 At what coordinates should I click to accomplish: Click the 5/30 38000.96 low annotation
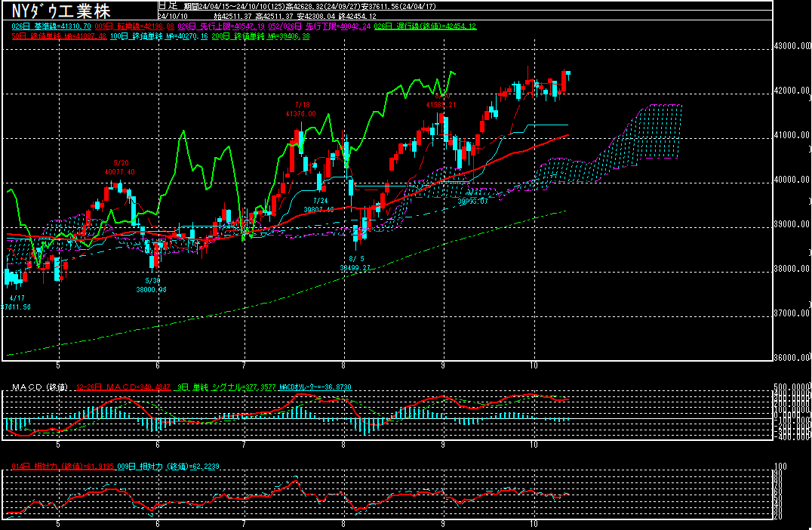pos(151,285)
